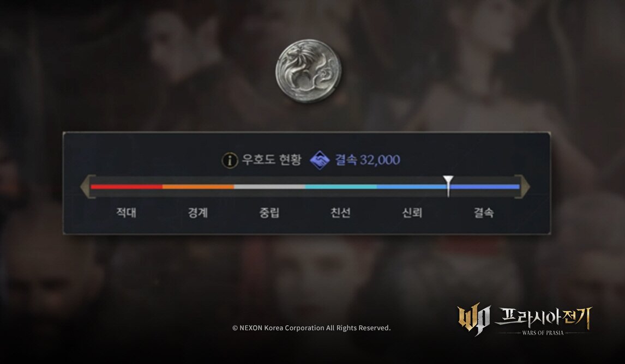Viewport: 625px width, 364px height.
Task: Click the silver lion faction coin
Action: [x=308, y=70]
